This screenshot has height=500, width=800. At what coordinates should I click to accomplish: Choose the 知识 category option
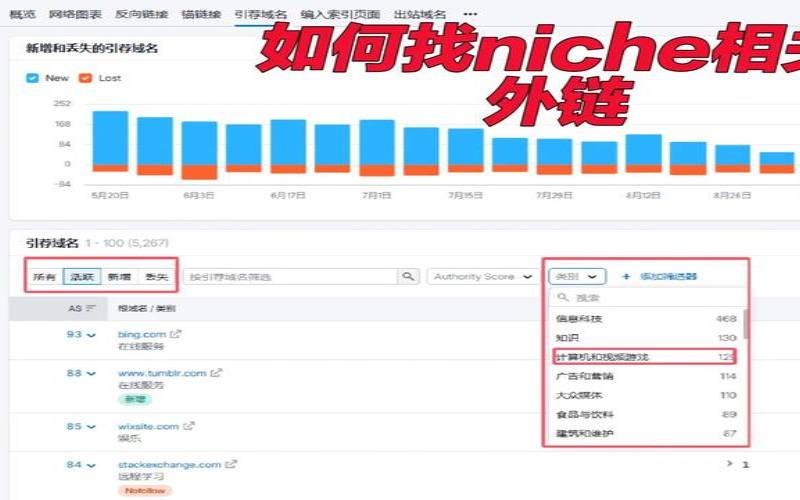(x=645, y=338)
